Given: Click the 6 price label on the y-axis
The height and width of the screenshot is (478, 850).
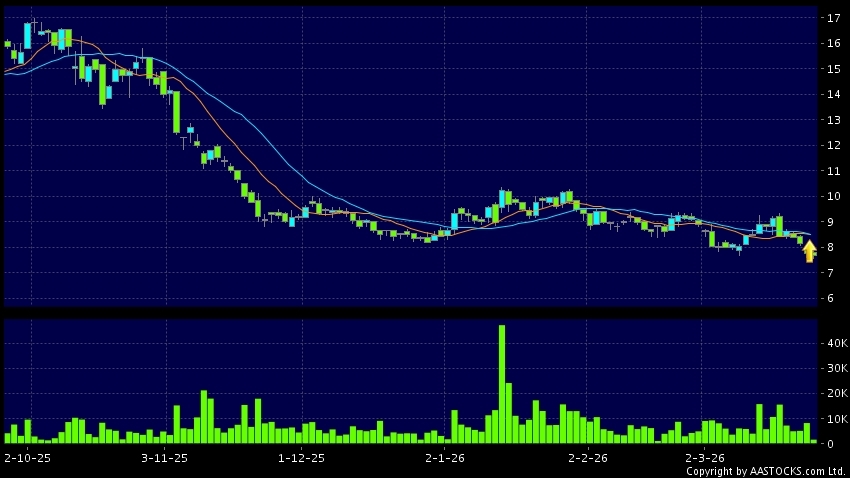Looking at the screenshot, I should click(829, 298).
